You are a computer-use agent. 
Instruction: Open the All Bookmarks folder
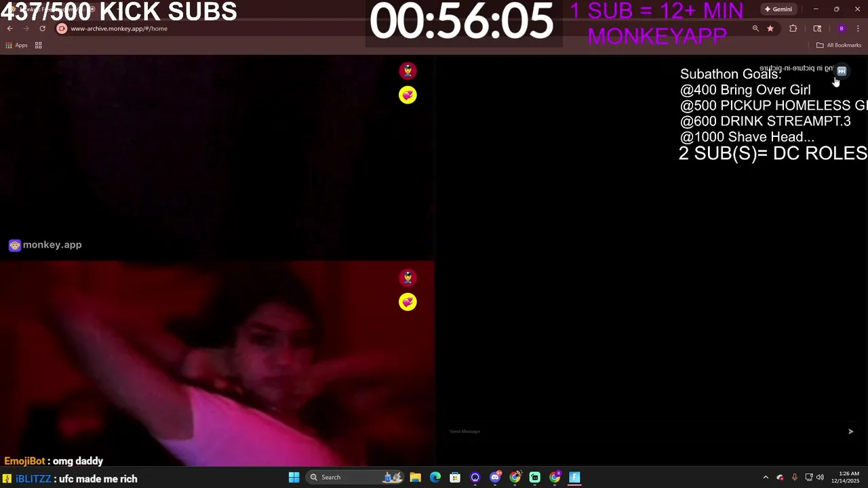(x=838, y=45)
